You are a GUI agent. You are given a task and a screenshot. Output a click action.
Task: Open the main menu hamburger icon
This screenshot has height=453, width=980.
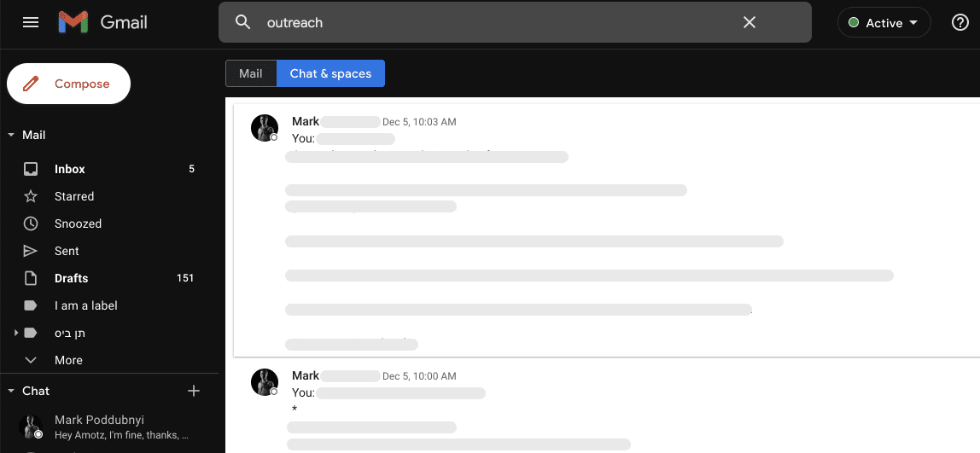[31, 22]
